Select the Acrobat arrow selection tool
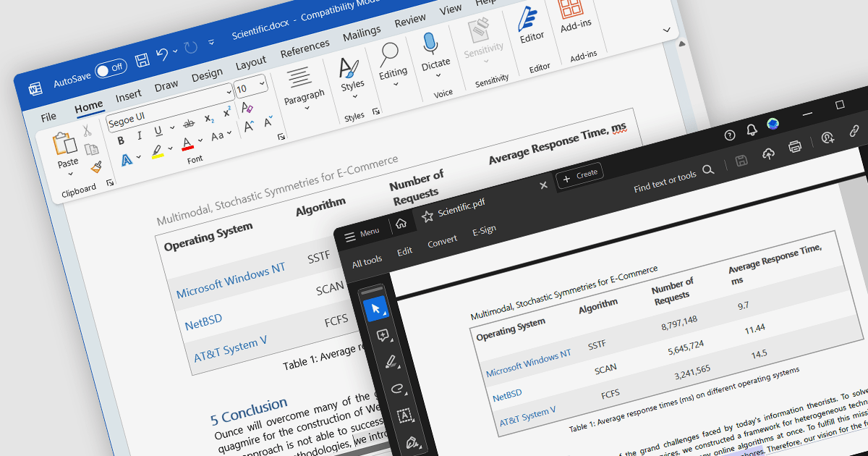Viewport: 868px width, 456px height. pos(375,309)
